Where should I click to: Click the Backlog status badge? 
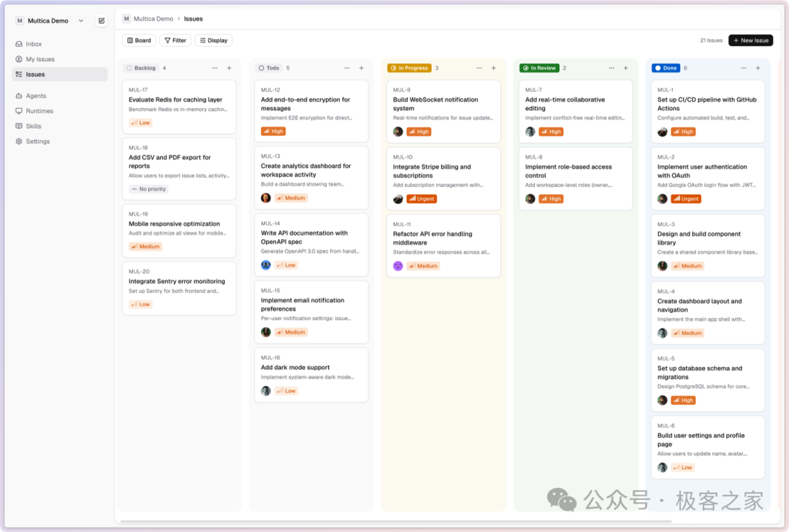click(x=141, y=68)
